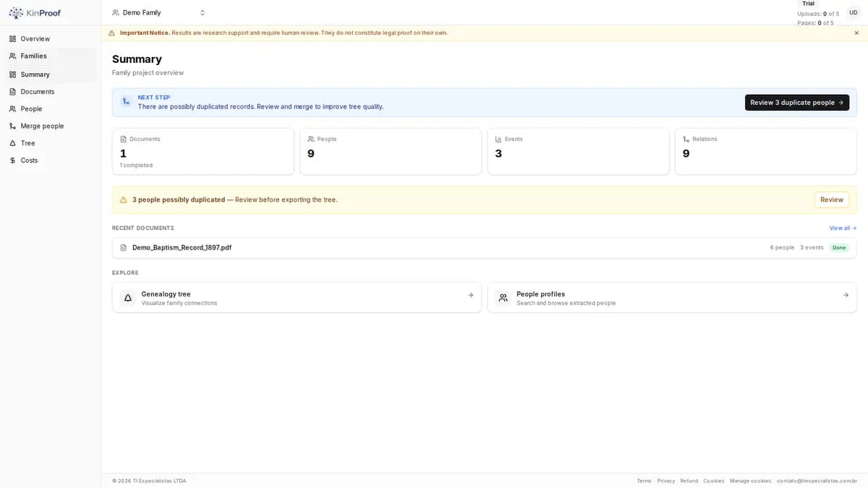Open Genealogy tree card arrow
Image resolution: width=868 pixels, height=488 pixels.
pos(470,295)
